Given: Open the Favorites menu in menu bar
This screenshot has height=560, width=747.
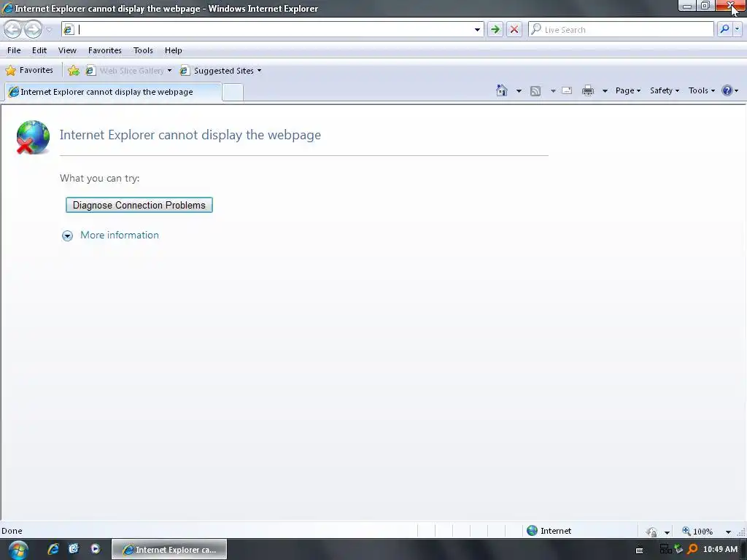Looking at the screenshot, I should [x=105, y=50].
